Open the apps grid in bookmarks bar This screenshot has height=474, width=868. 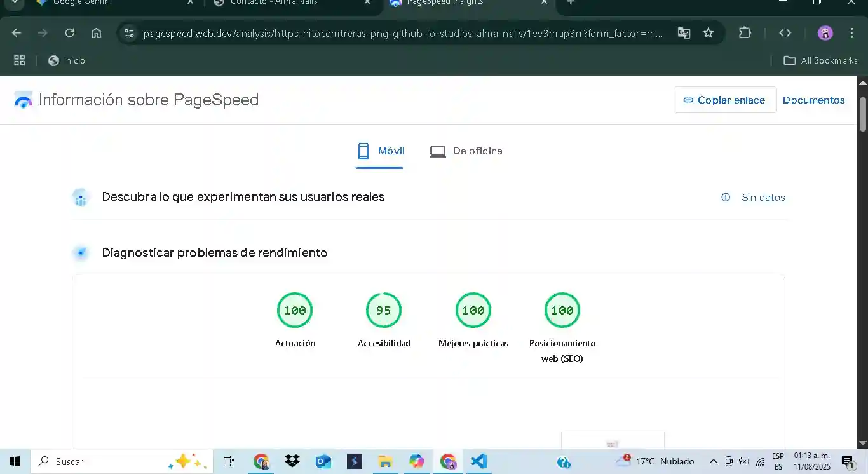(20, 60)
